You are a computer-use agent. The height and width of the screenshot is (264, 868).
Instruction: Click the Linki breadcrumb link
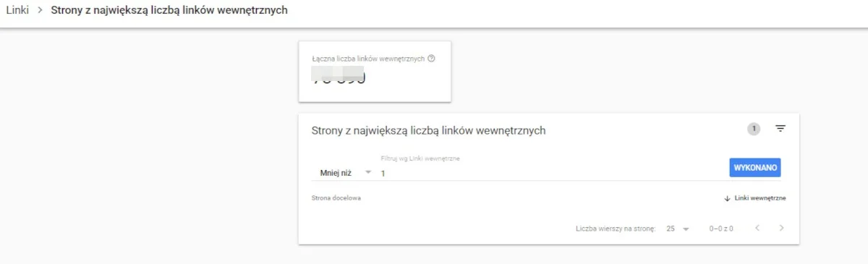[17, 11]
